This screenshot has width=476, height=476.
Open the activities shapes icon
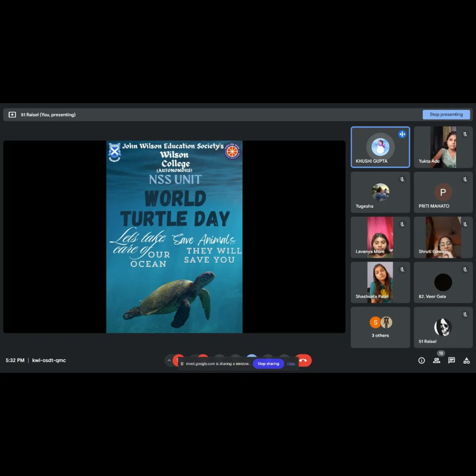466,360
